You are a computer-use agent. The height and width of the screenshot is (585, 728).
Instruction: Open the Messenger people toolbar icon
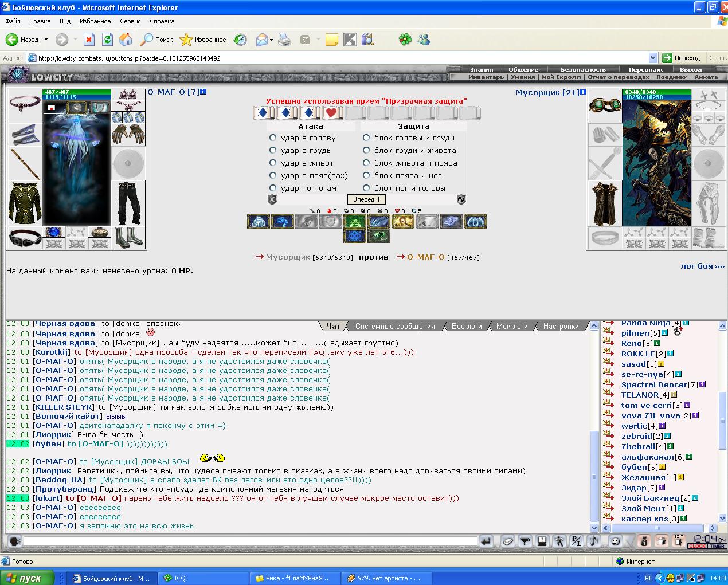pos(424,40)
